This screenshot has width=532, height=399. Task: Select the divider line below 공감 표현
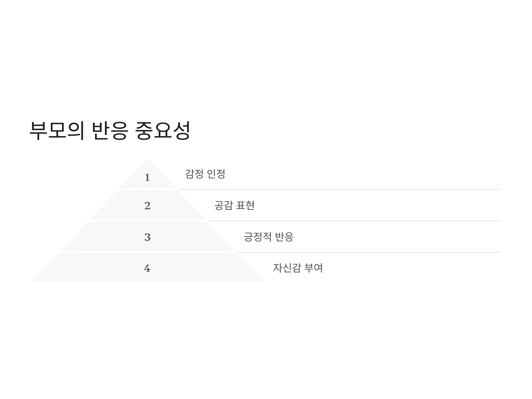pos(354,221)
